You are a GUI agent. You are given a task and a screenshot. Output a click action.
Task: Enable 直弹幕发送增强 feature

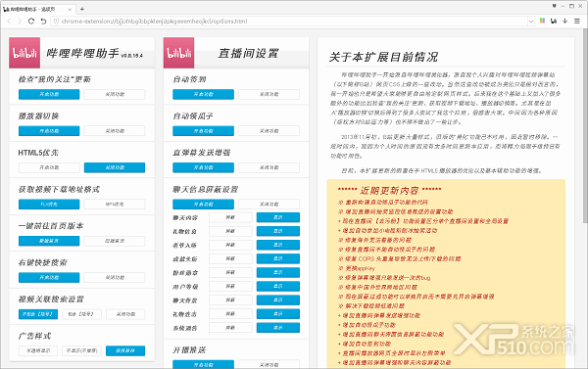[203, 167]
